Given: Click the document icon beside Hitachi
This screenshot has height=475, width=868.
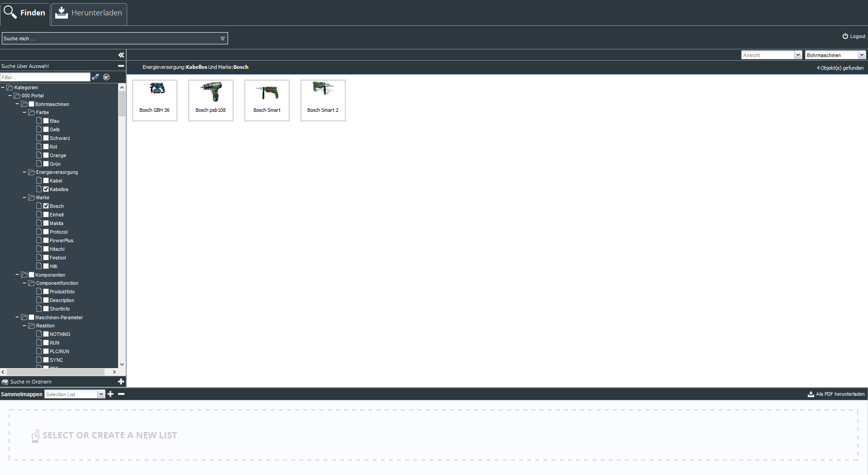Looking at the screenshot, I should click(39, 249).
